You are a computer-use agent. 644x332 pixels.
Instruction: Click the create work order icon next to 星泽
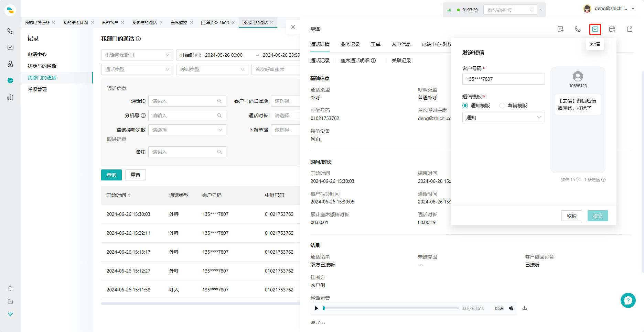[560, 29]
